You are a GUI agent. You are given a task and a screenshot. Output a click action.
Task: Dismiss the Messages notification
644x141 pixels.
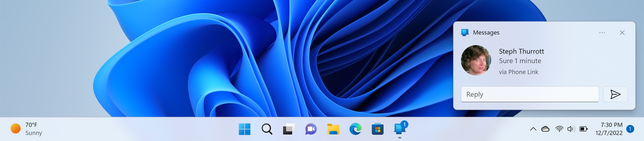(x=622, y=33)
